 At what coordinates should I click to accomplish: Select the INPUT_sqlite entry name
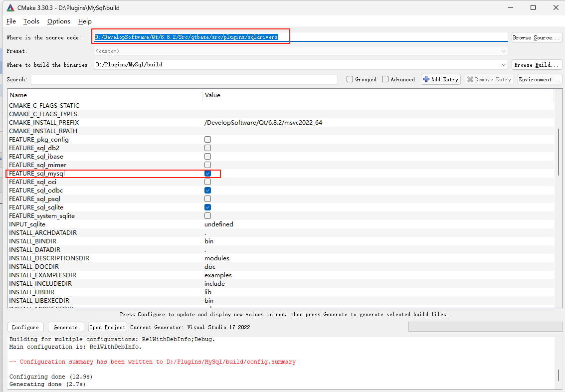click(x=27, y=224)
